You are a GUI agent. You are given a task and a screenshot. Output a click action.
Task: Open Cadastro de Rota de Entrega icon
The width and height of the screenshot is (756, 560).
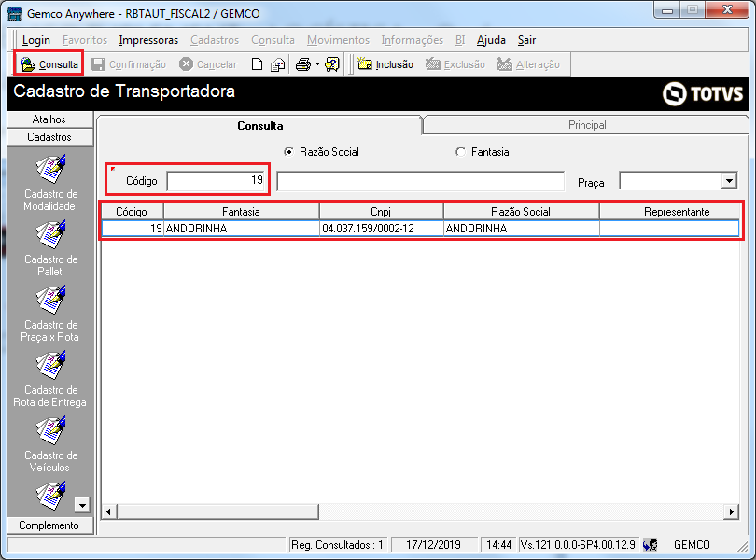tap(50, 365)
